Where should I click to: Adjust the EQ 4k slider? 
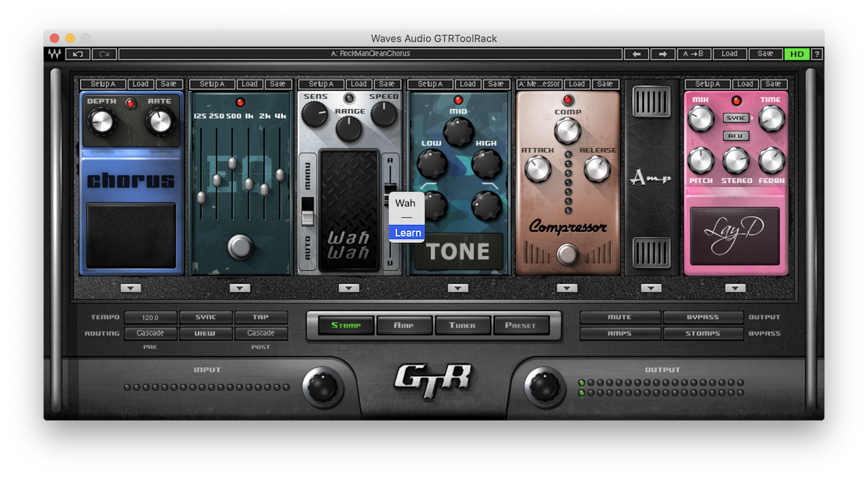click(x=280, y=175)
